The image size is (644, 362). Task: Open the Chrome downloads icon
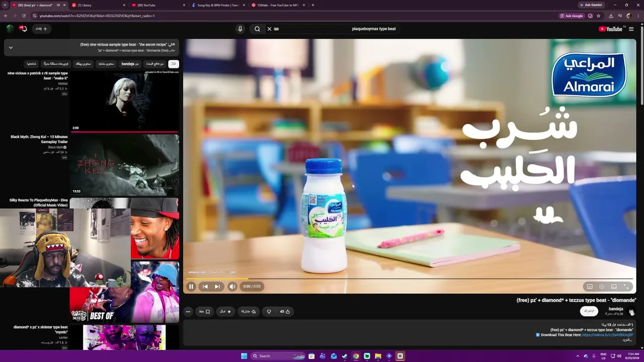click(611, 16)
